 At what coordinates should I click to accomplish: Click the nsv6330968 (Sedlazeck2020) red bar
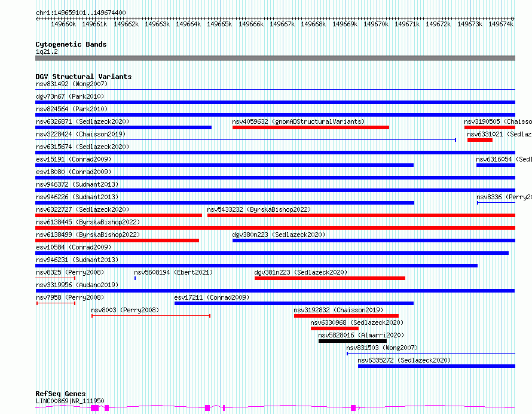pos(335,329)
